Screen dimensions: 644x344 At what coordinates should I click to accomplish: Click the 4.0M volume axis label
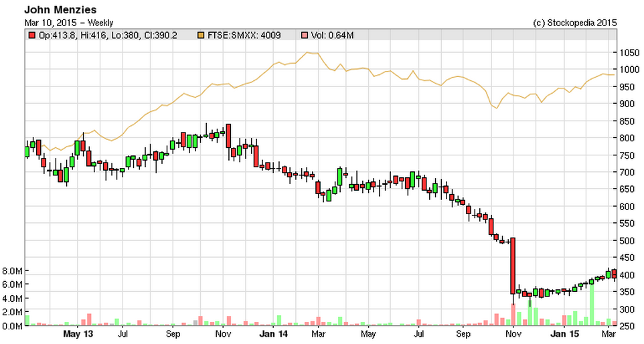(12, 298)
